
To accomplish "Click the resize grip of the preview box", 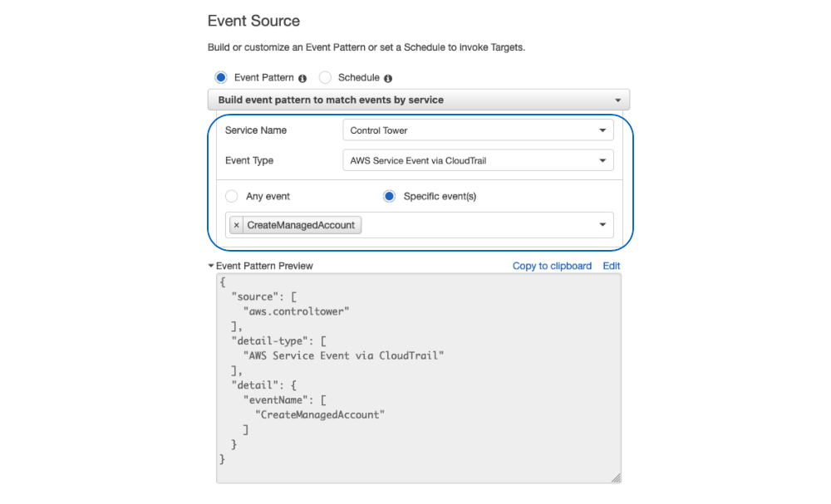I will (x=616, y=477).
